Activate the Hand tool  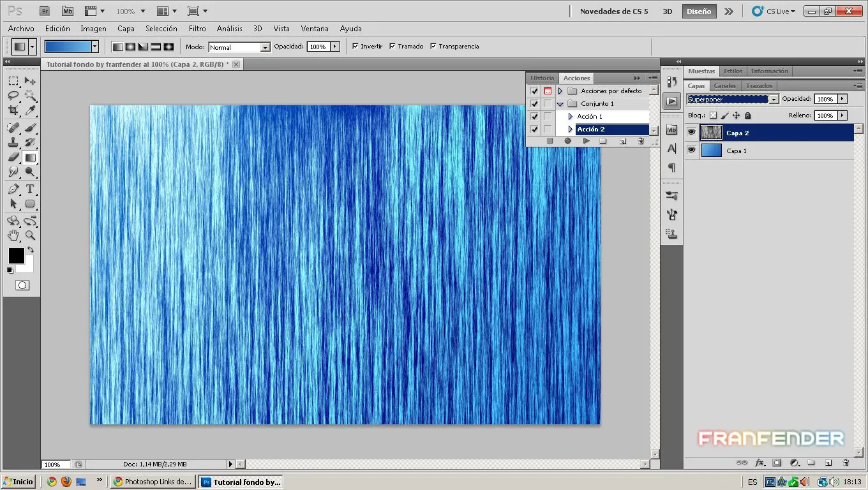(x=13, y=235)
